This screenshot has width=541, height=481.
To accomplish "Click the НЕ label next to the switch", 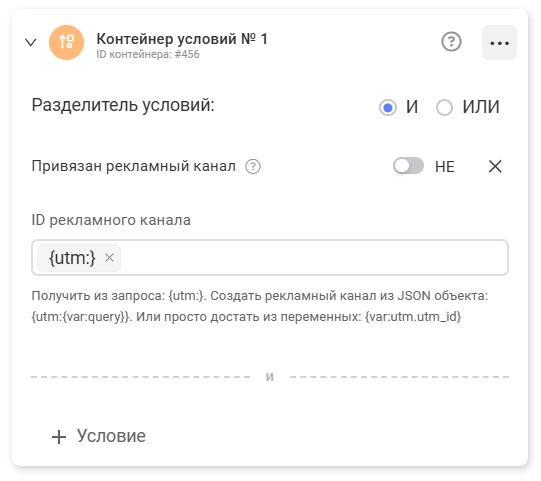I will click(444, 167).
